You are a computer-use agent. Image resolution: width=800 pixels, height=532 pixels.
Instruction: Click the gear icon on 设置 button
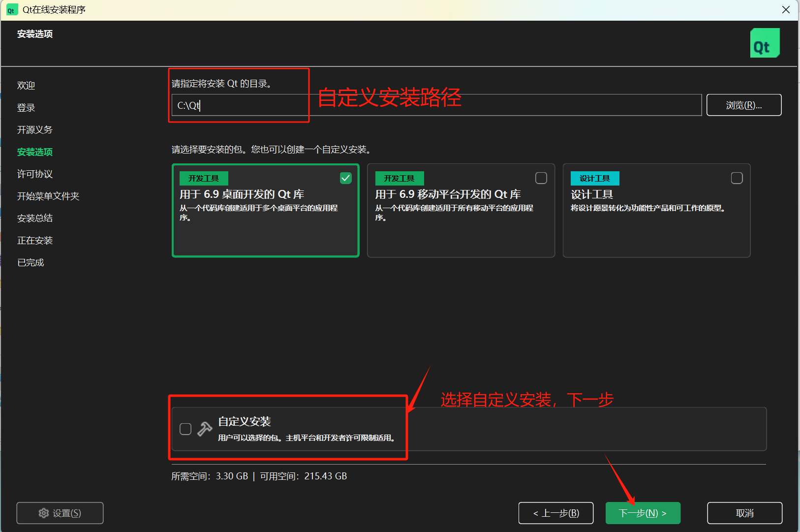point(44,513)
